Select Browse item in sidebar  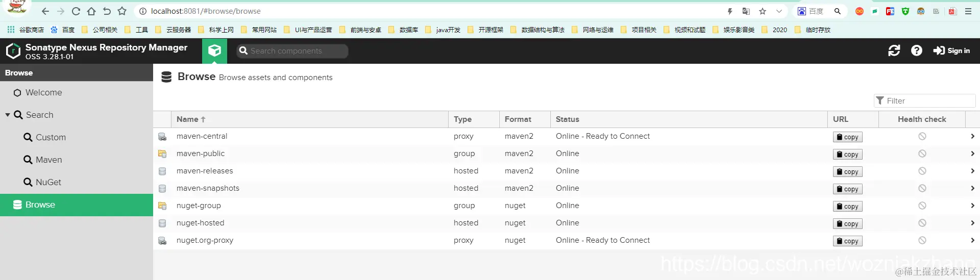(x=77, y=205)
